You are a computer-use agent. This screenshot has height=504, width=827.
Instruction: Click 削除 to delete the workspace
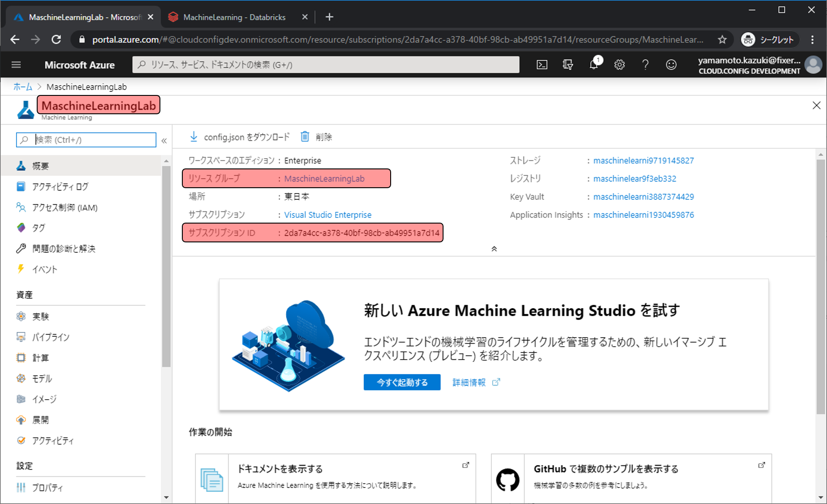(x=316, y=137)
